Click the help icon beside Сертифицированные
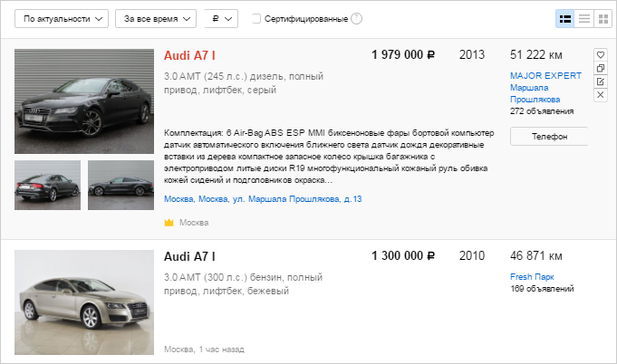Viewport: 617px width, 364px height. 356,19
